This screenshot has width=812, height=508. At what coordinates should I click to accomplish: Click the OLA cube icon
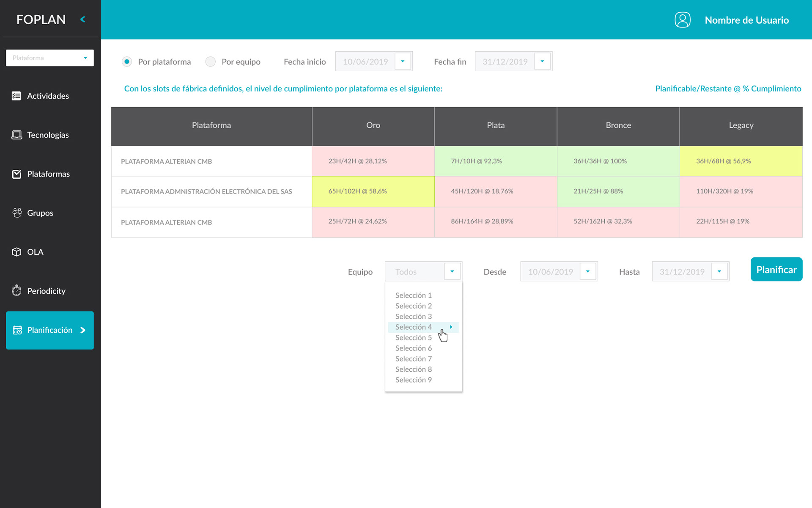coord(16,252)
